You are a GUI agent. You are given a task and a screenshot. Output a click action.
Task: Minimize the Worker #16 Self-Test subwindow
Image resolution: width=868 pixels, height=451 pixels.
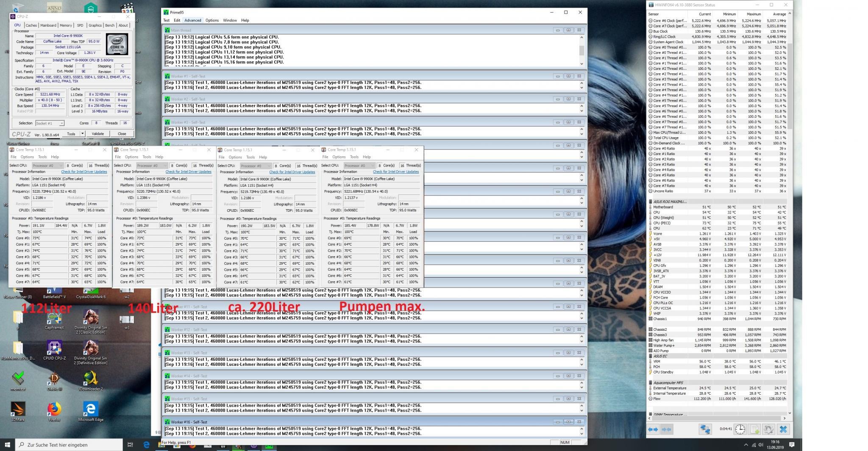point(558,422)
